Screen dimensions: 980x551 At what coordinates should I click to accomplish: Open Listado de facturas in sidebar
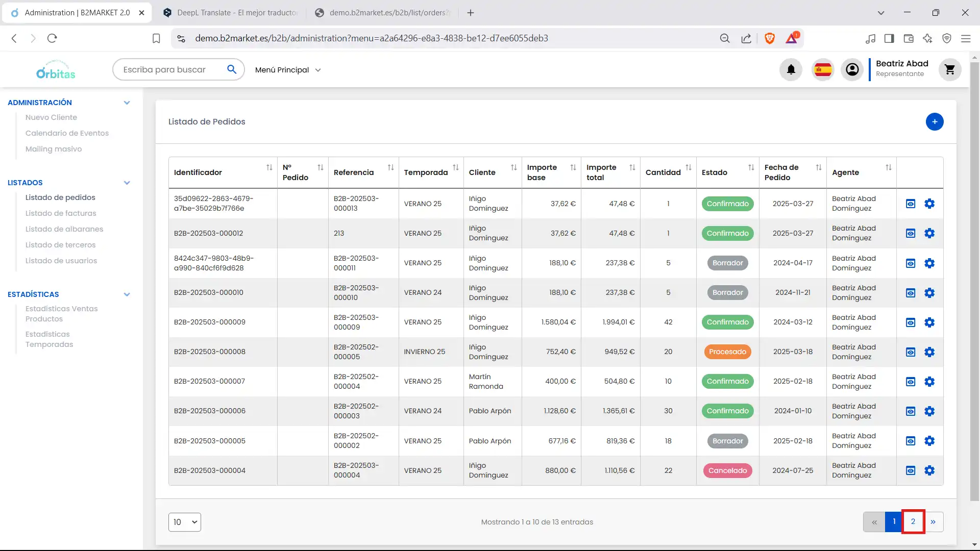61,213
